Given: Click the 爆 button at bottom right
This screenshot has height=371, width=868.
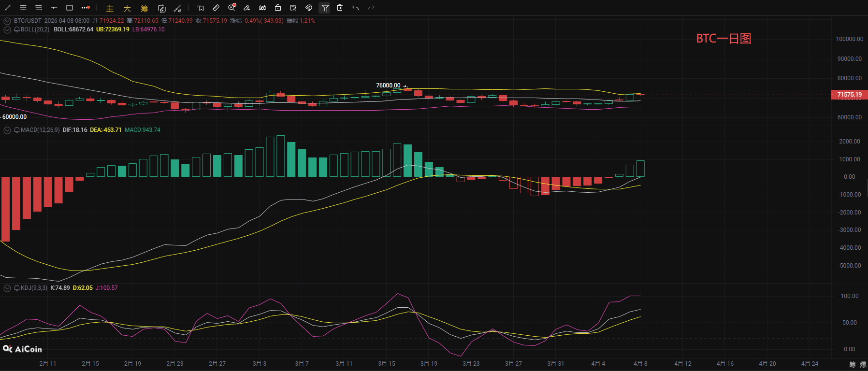Looking at the screenshot, I should [863, 364].
